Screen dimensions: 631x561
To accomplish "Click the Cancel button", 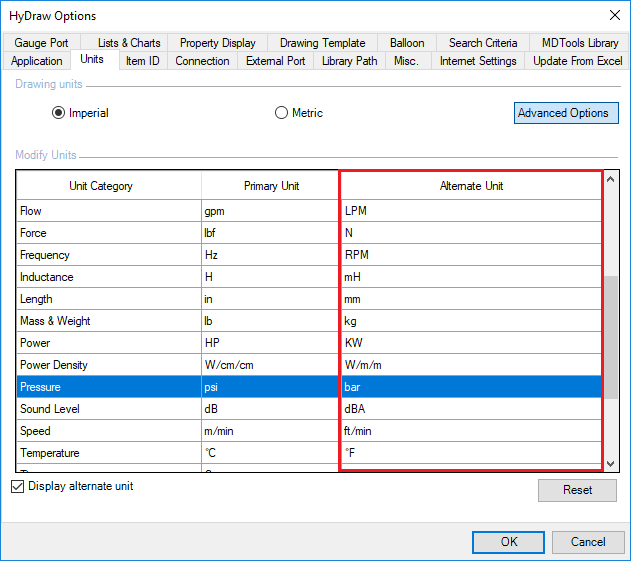I will [x=588, y=542].
